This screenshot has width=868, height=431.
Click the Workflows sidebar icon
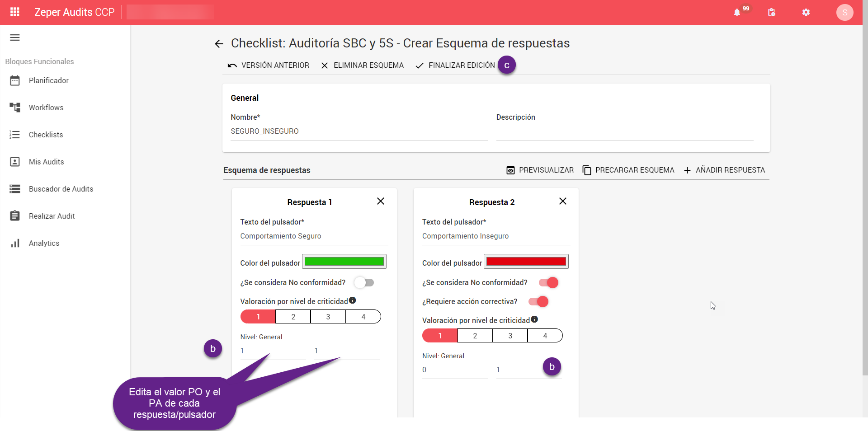(15, 108)
